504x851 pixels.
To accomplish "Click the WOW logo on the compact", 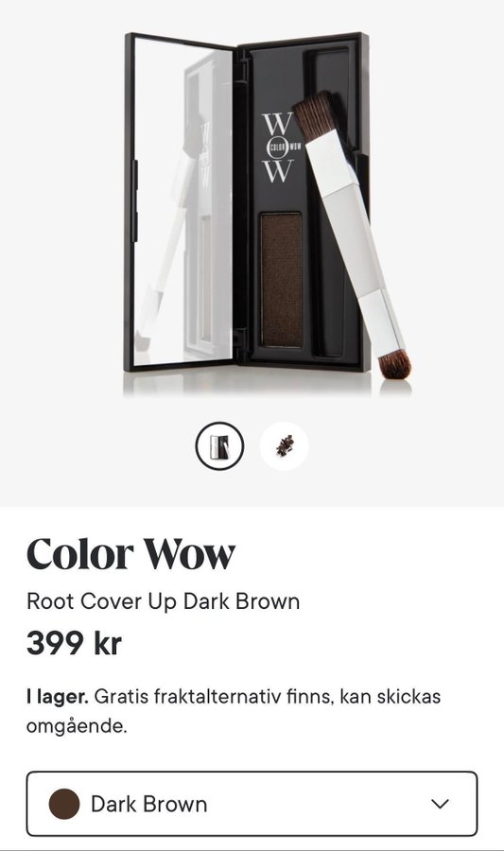I will point(278,148).
